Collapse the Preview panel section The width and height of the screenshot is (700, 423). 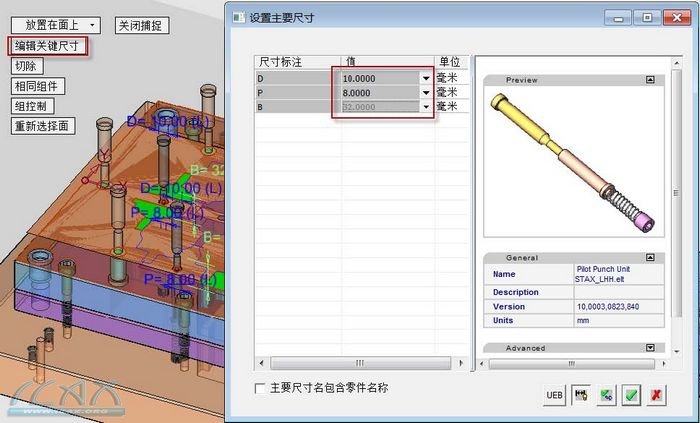[651, 79]
